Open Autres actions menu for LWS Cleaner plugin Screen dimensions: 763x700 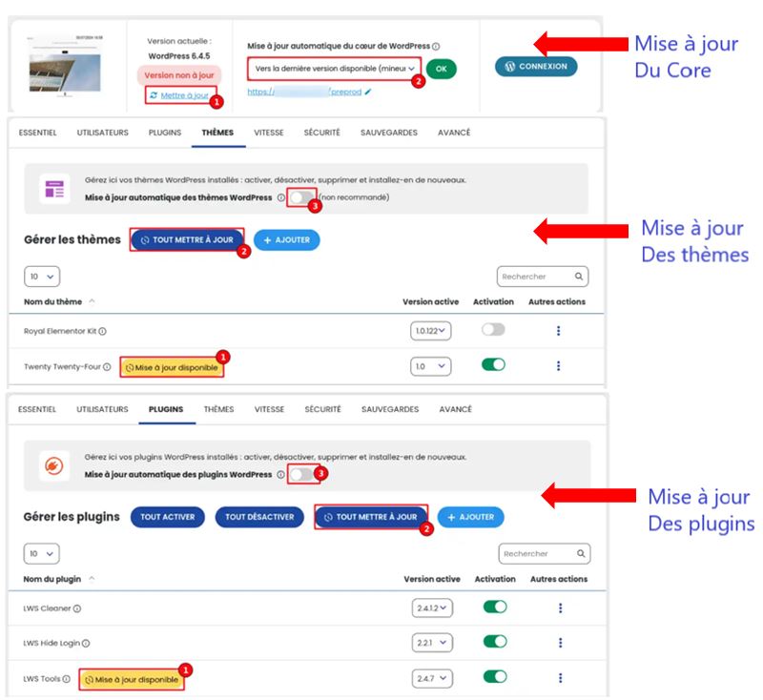pos(559,606)
